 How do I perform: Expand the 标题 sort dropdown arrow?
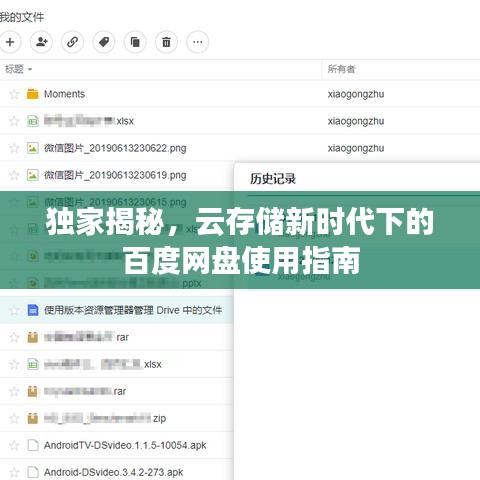[30, 69]
